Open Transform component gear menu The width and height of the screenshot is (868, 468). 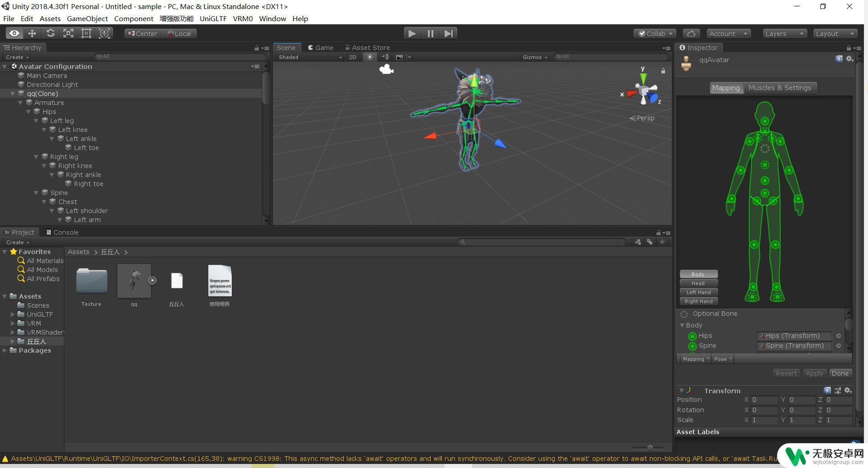(848, 391)
